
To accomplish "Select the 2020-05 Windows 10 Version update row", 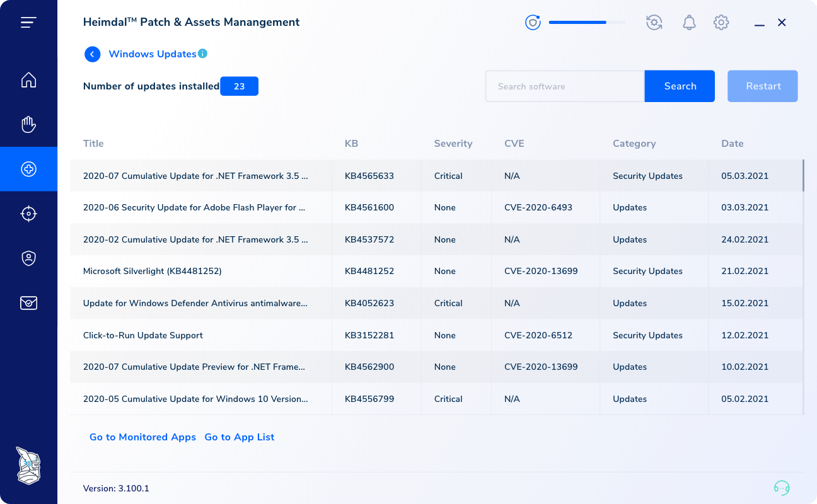I will pos(436,399).
